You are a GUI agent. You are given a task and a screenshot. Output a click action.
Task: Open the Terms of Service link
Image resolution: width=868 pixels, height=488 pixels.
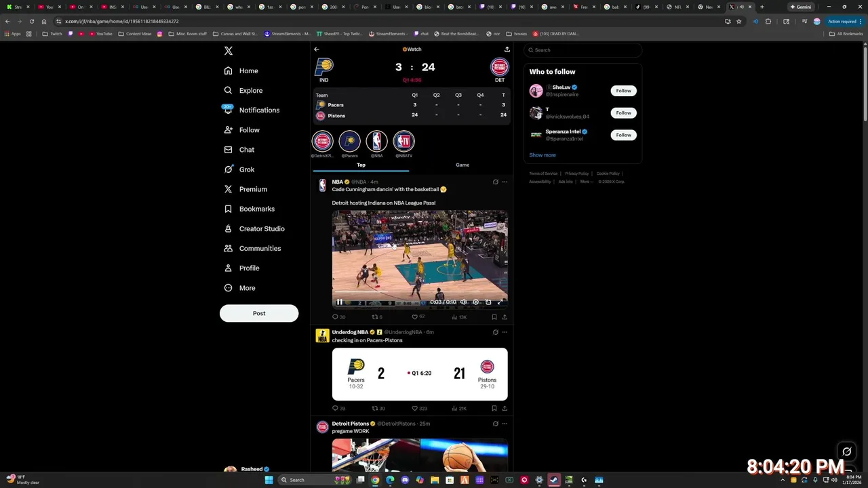(543, 174)
